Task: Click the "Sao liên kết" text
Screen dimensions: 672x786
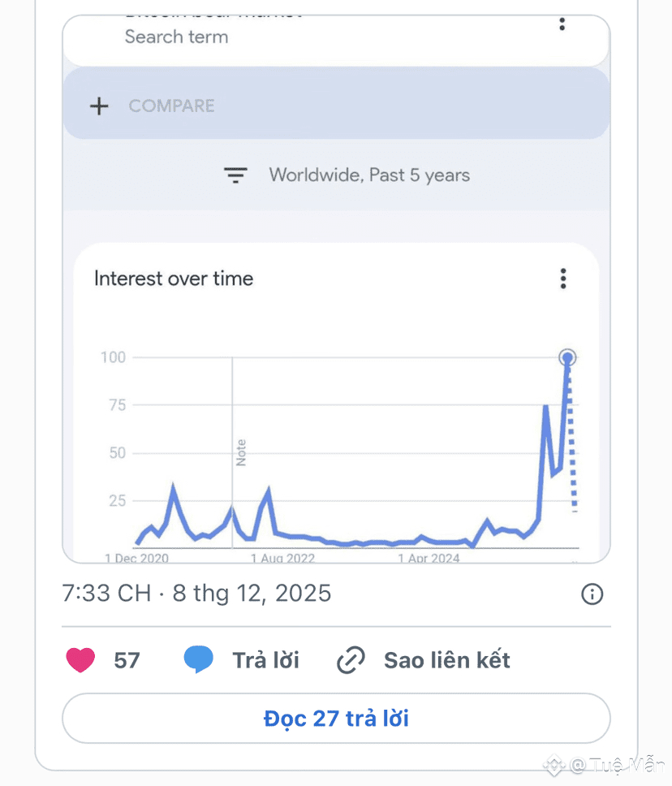Action: point(447,660)
